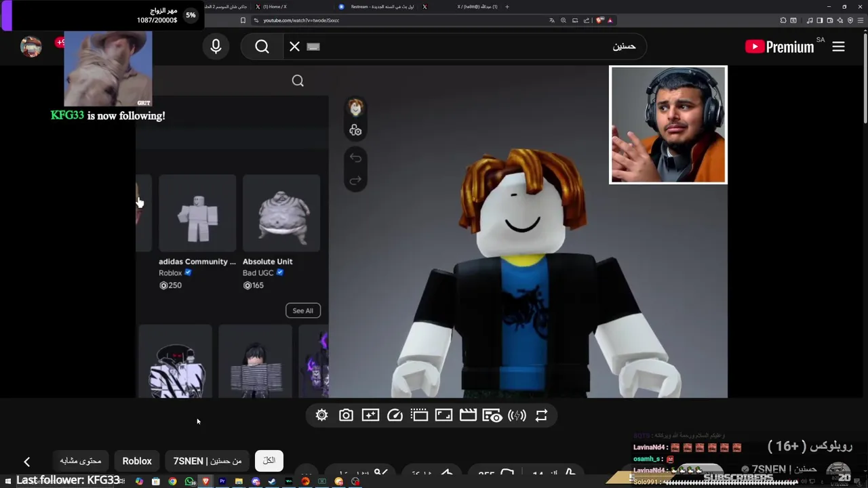Screen dimensions: 868x488
Task: Select the Absolute Unit item thumbnail
Action: pyautogui.click(x=281, y=213)
